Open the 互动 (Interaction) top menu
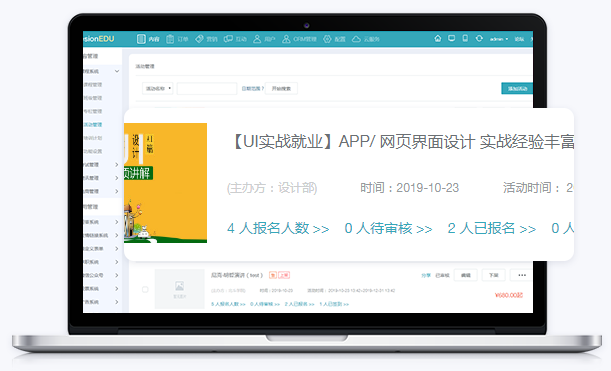The height and width of the screenshot is (371, 611). click(235, 39)
